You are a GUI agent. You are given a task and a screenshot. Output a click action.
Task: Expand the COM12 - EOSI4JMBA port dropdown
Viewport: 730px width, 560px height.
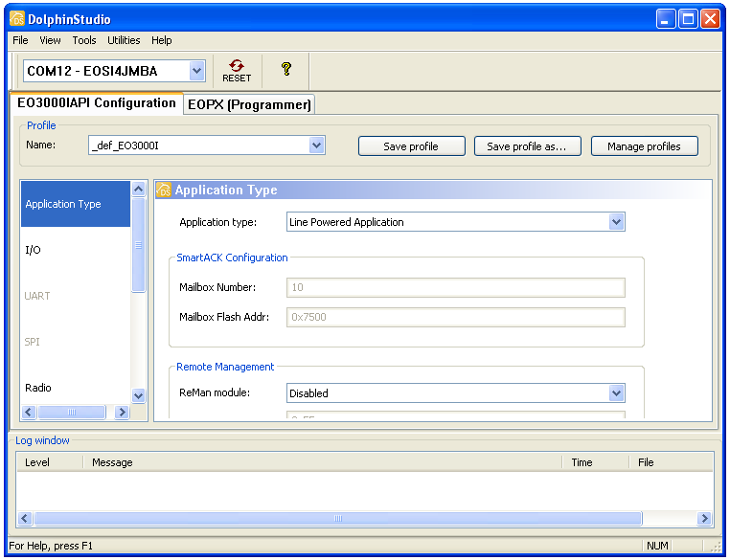click(x=197, y=71)
